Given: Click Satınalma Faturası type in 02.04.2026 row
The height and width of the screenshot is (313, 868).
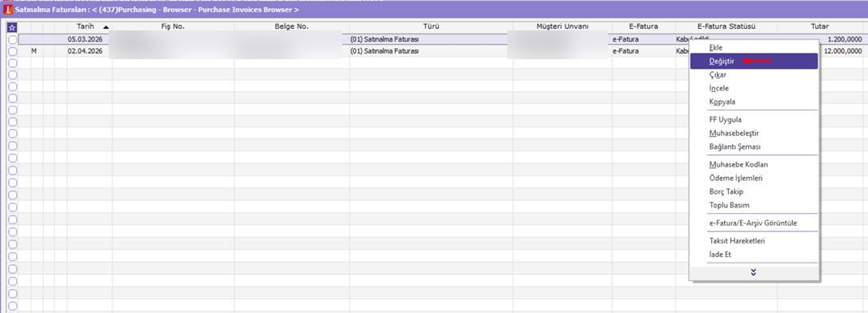Looking at the screenshot, I should coord(385,51).
